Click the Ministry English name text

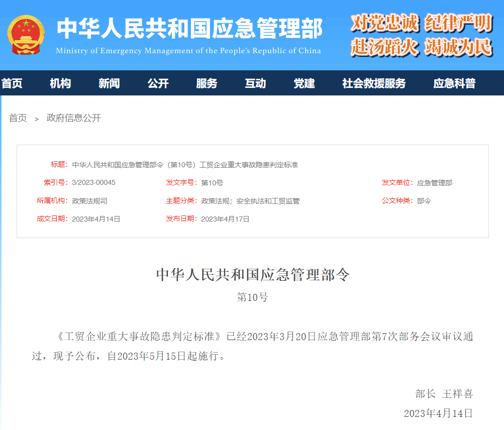[190, 51]
